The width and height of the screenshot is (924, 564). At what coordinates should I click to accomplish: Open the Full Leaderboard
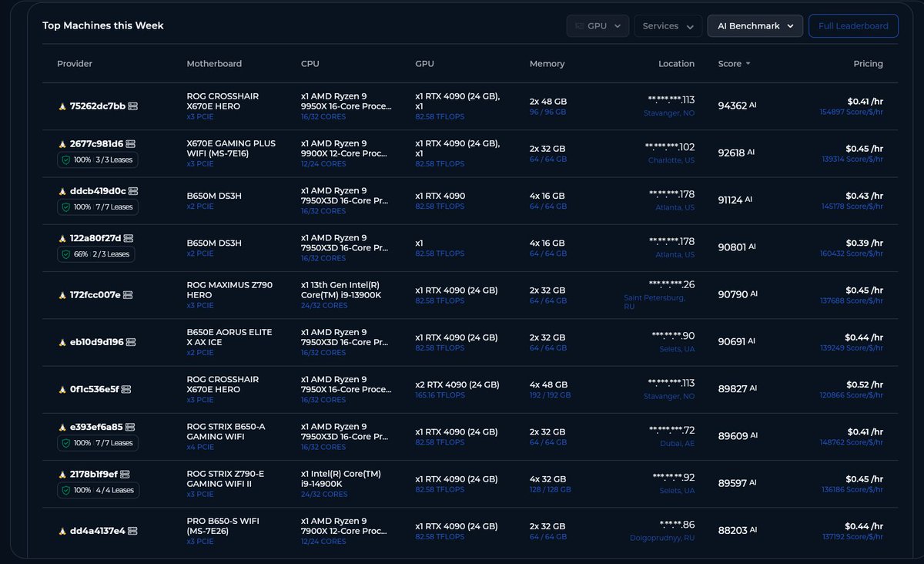tap(853, 26)
